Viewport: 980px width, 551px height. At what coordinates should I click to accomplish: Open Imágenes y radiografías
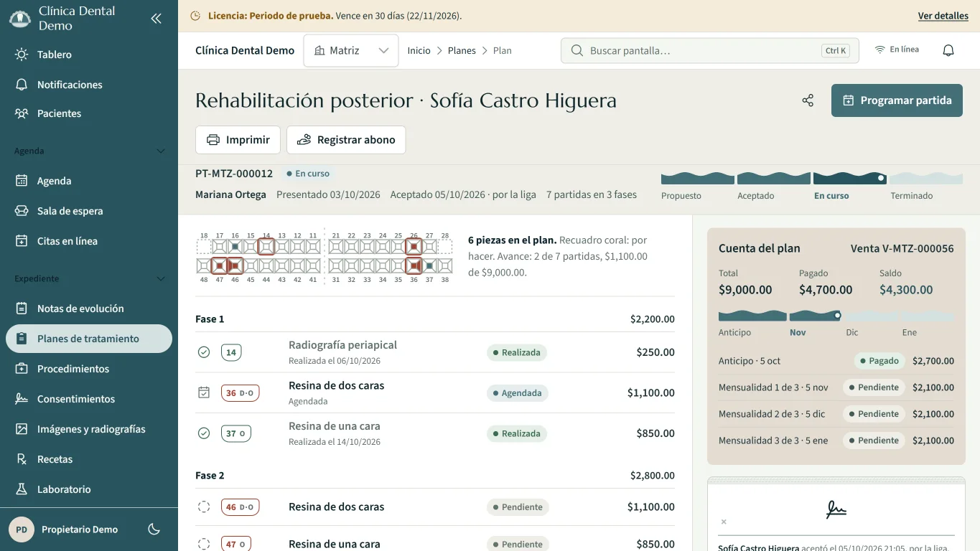(89, 429)
